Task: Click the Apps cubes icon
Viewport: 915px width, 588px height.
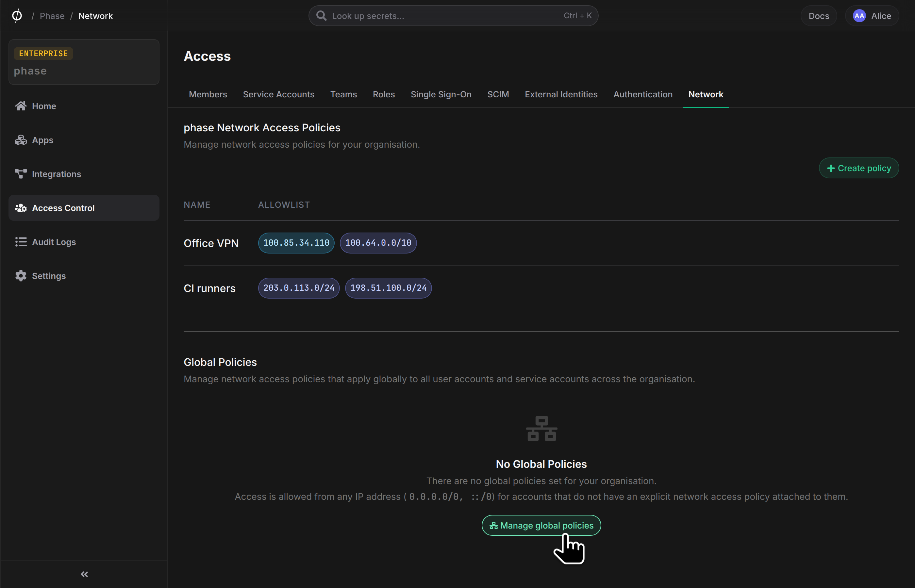Action: (x=21, y=140)
